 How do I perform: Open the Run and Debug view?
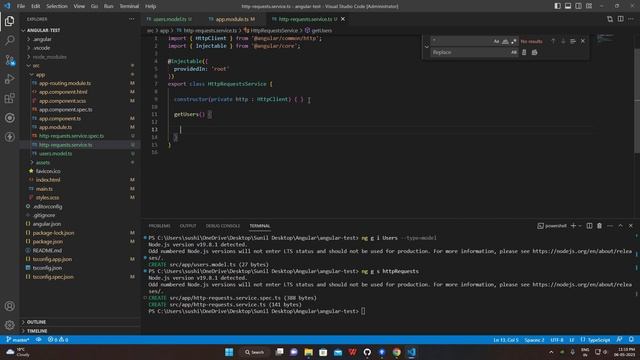(9, 79)
